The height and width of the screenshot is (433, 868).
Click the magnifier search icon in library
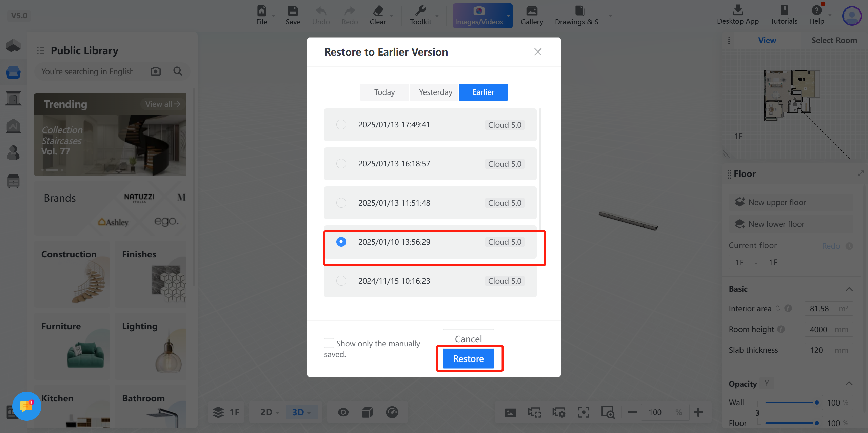pos(178,71)
